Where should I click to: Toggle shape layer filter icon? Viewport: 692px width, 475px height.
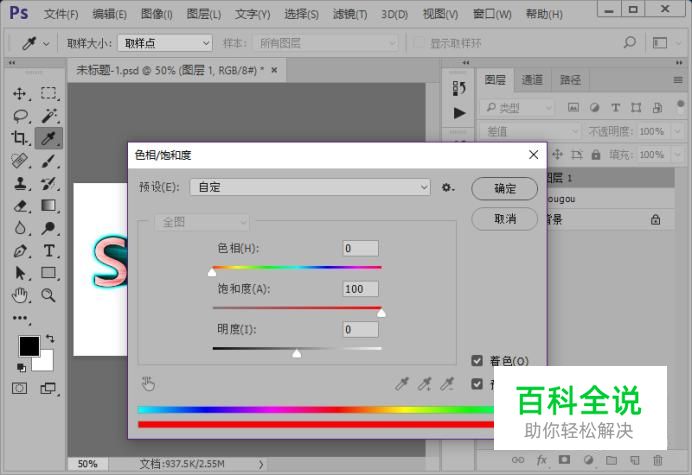[x=636, y=107]
